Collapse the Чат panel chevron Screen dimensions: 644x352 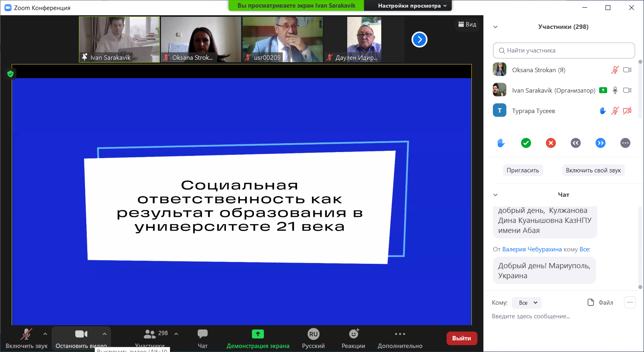click(x=495, y=195)
